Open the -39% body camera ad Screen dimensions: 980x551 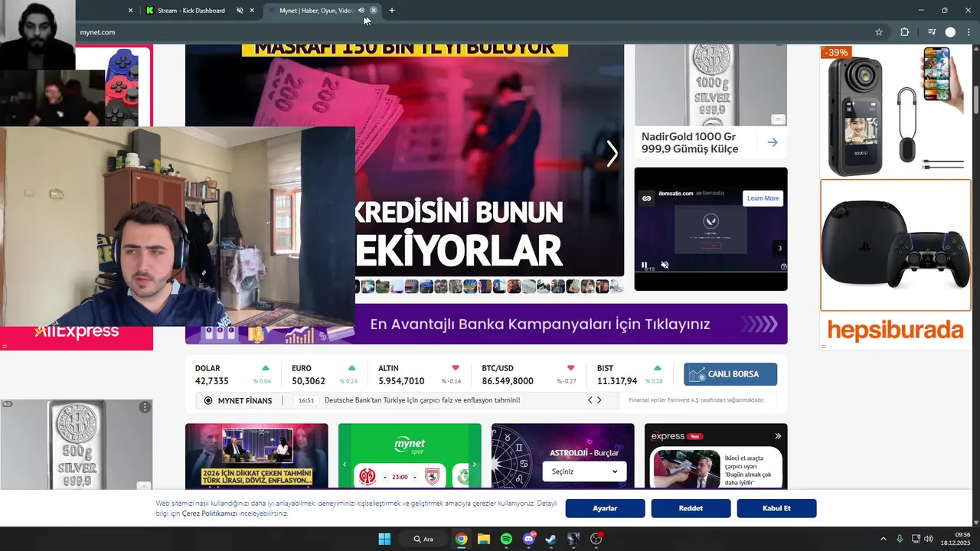pos(896,112)
